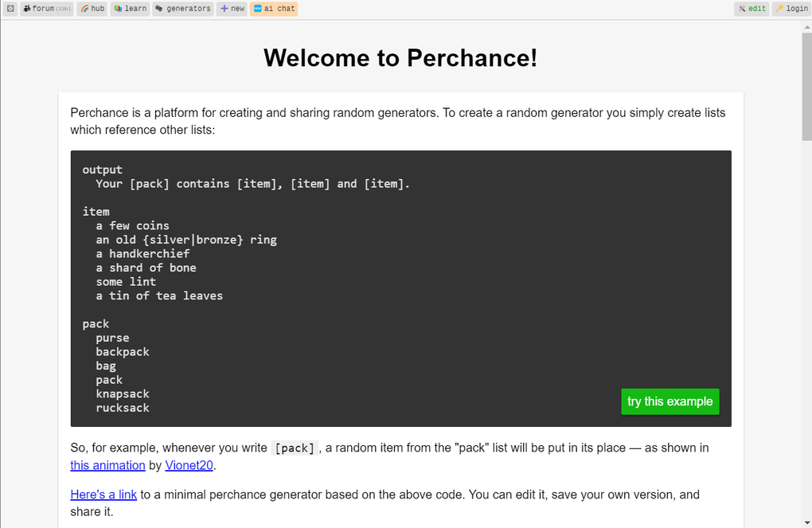Click the inline [pack] code snippet

pyautogui.click(x=295, y=448)
